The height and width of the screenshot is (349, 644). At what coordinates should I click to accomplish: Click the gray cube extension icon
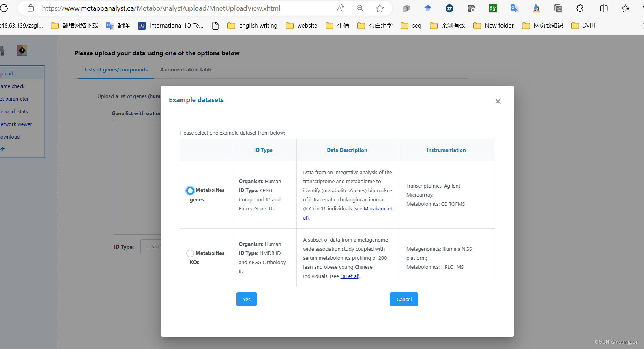tap(406, 8)
